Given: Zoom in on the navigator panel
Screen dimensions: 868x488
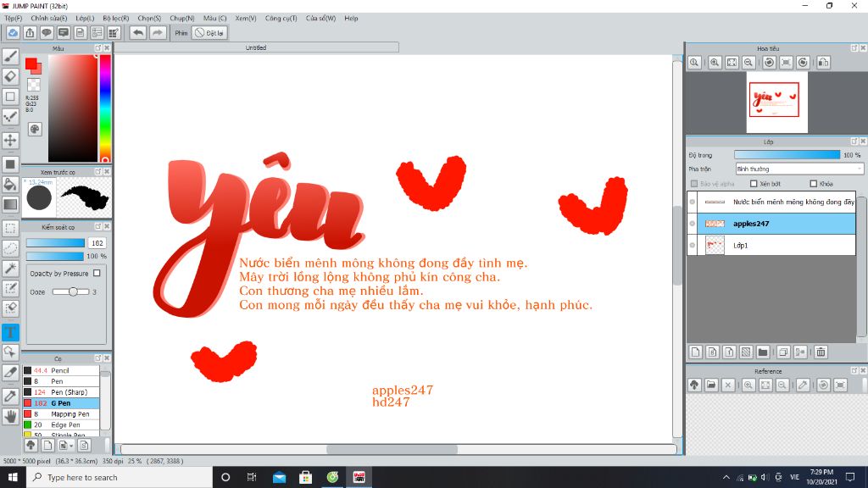Looking at the screenshot, I should pos(715,63).
